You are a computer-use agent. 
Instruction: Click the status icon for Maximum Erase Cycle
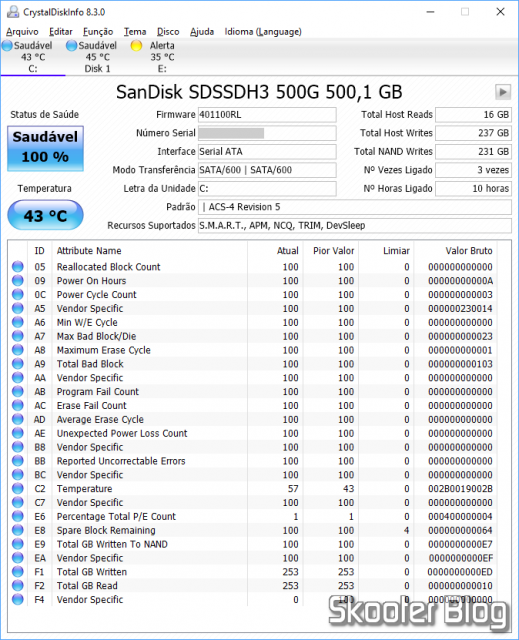18,350
